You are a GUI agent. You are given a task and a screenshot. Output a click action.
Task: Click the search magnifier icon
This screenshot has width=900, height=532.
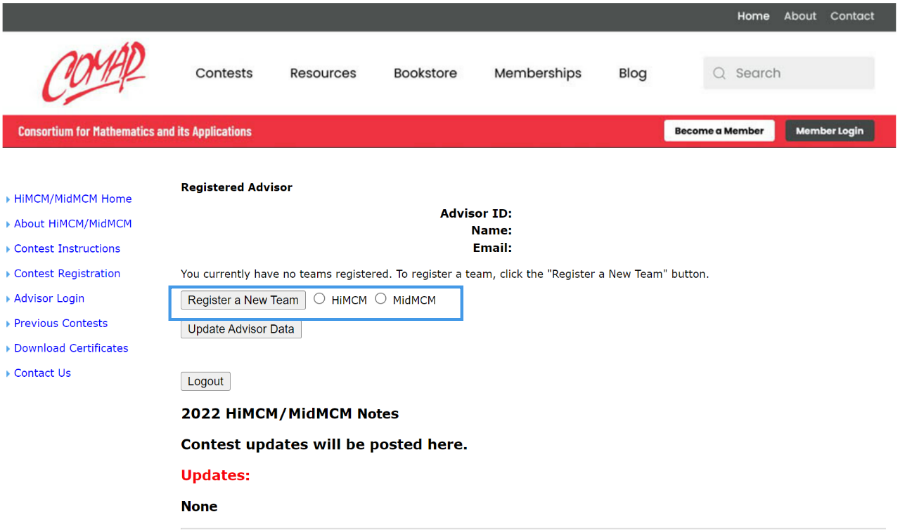pos(719,73)
